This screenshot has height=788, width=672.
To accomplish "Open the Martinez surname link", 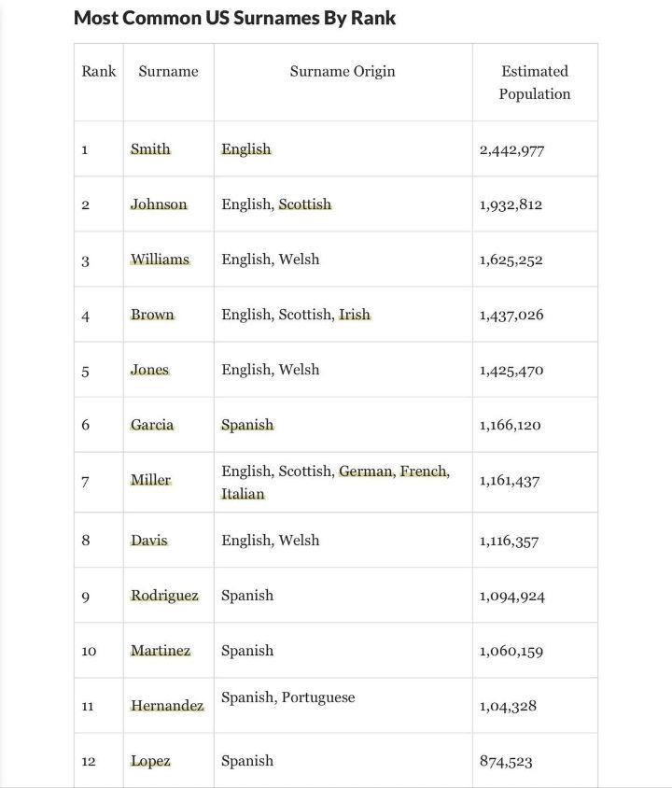I will point(161,651).
